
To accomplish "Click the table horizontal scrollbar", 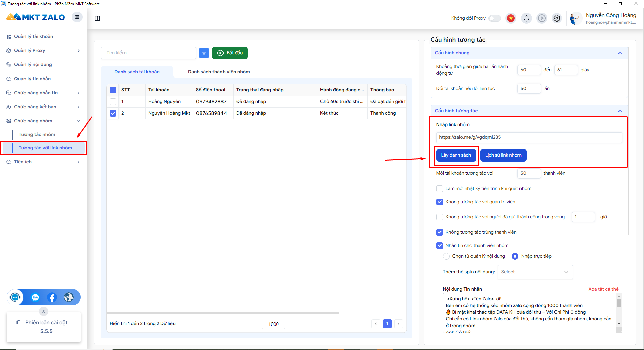I will pos(223,313).
